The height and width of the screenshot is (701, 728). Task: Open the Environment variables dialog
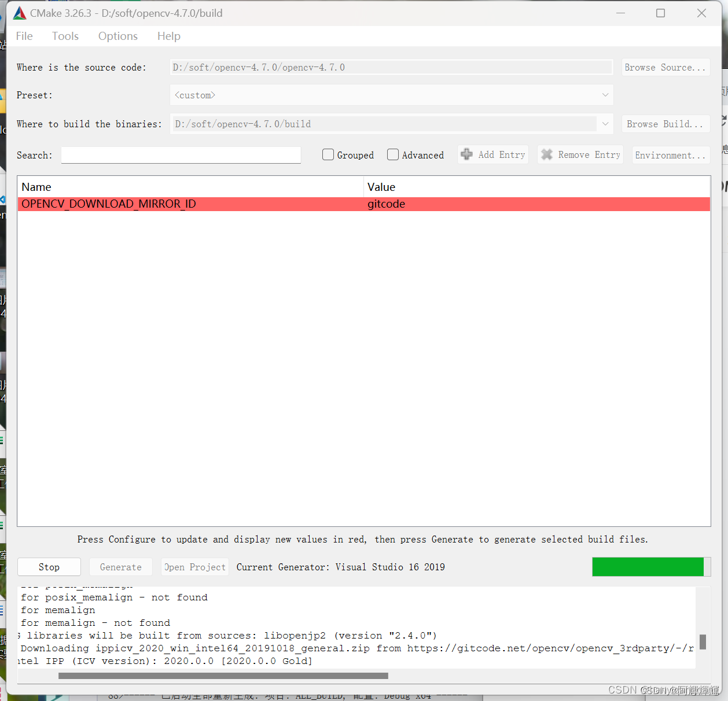671,154
